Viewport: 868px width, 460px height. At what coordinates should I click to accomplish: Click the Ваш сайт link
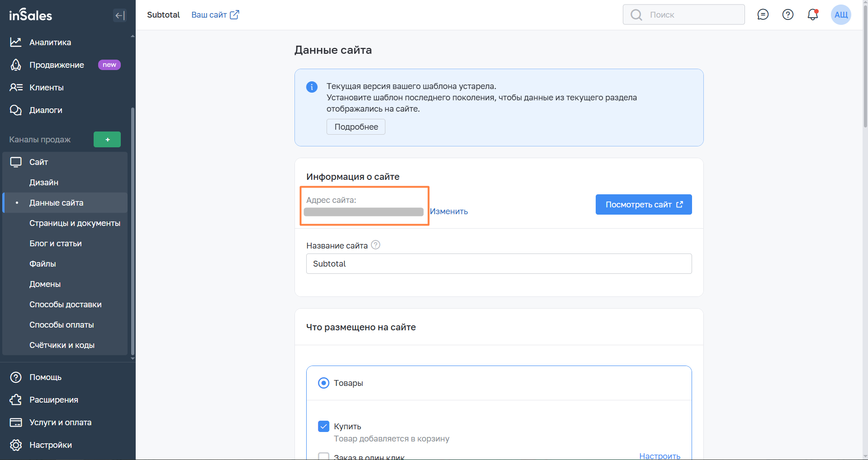click(x=209, y=15)
